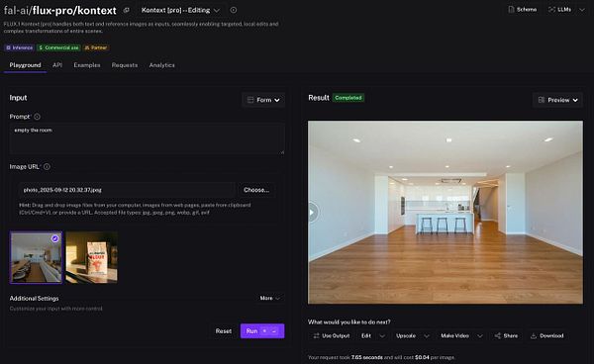The width and height of the screenshot is (594, 364).
Task: Click the Partner tag
Action: [x=96, y=47]
